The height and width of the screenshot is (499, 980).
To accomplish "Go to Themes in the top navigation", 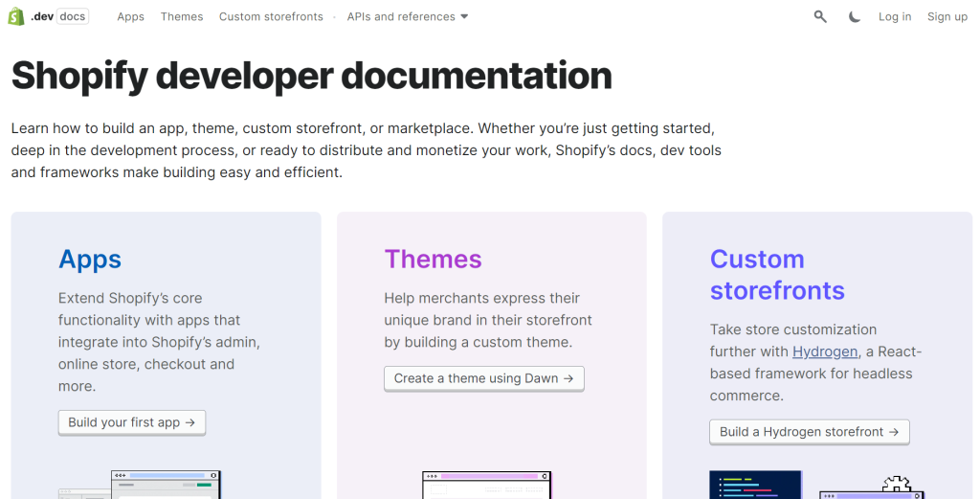I will click(x=182, y=16).
